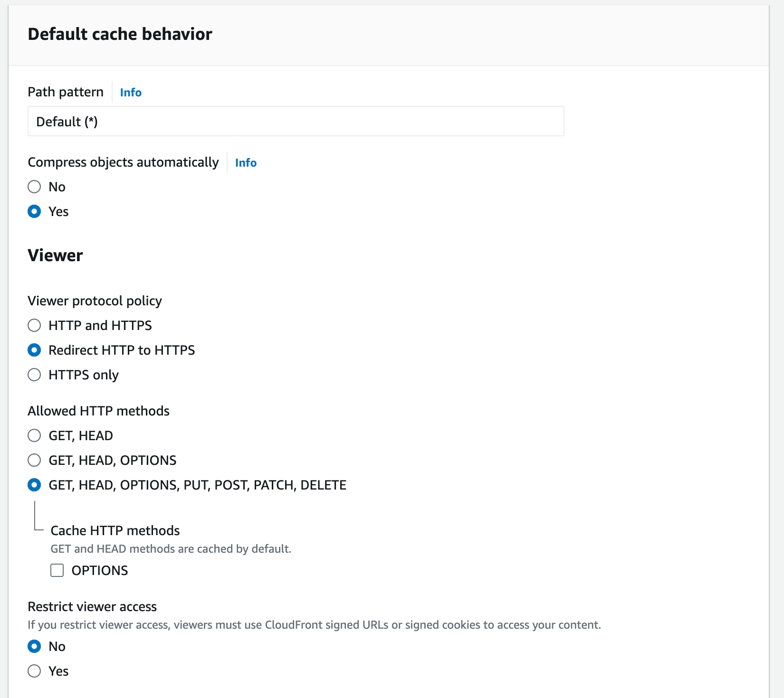
Task: Enable OPTIONS cache HTTP method checkbox
Action: (57, 570)
